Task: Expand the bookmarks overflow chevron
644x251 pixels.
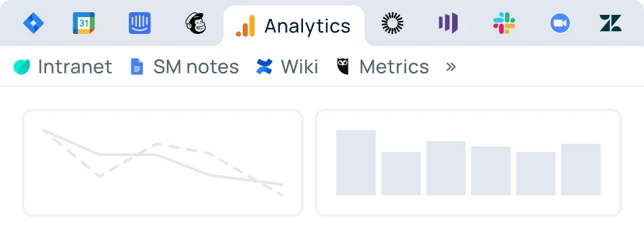Action: point(451,66)
